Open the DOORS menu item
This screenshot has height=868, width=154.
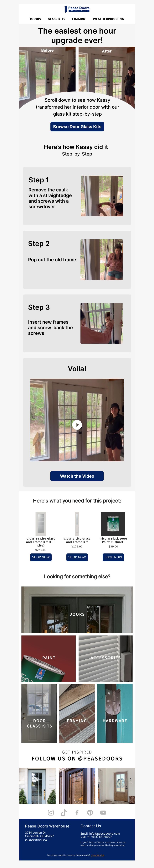(35, 19)
